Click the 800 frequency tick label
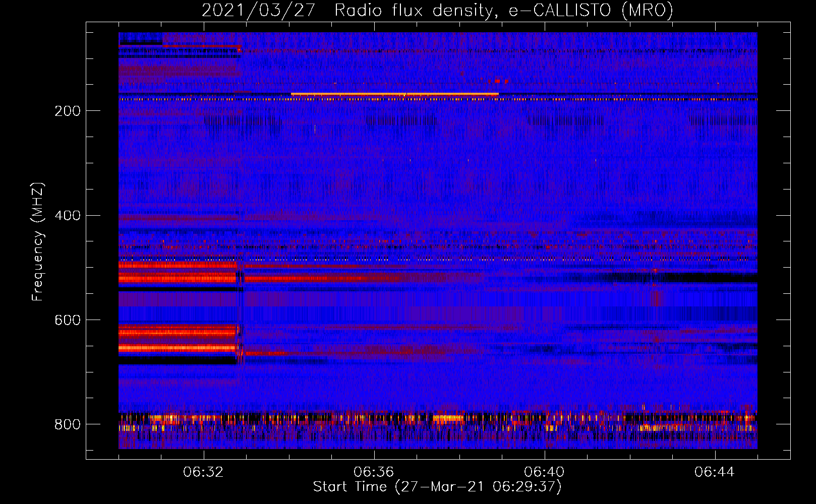This screenshot has height=504, width=816. pos(68,424)
